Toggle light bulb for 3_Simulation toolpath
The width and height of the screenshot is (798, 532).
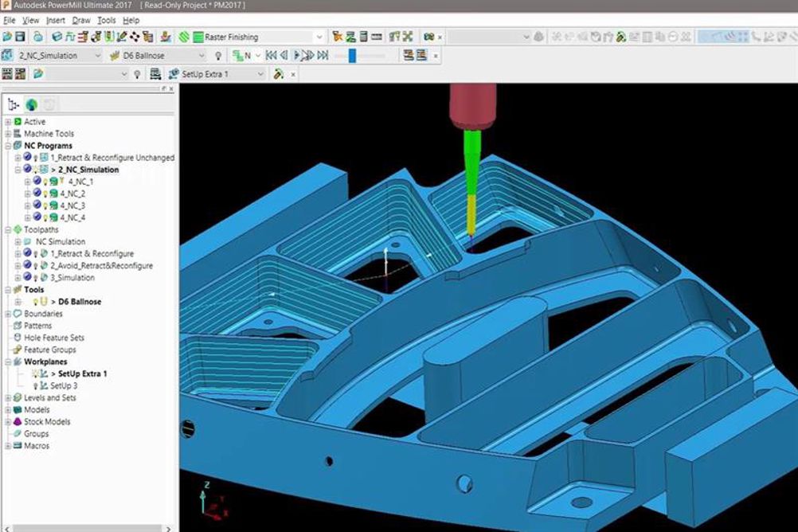click(36, 278)
